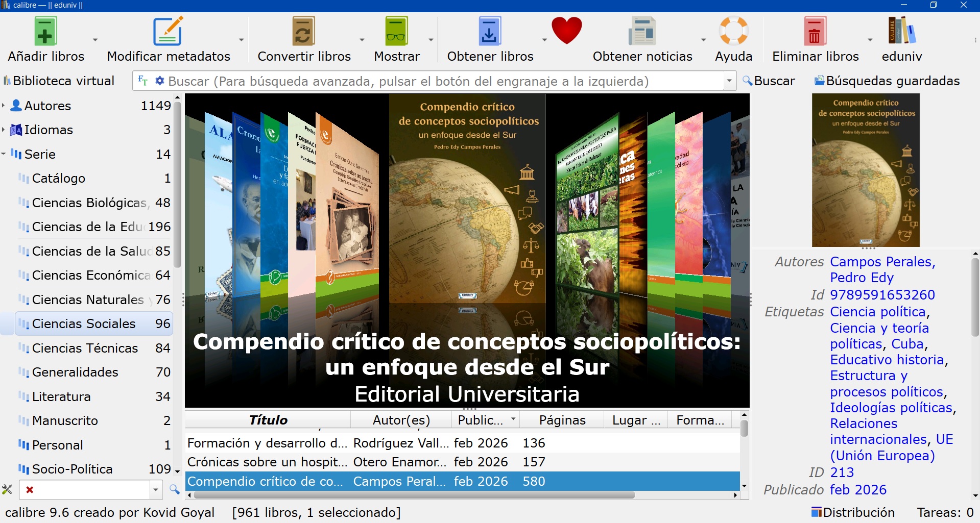Click the Convertir libros icon

(x=303, y=32)
